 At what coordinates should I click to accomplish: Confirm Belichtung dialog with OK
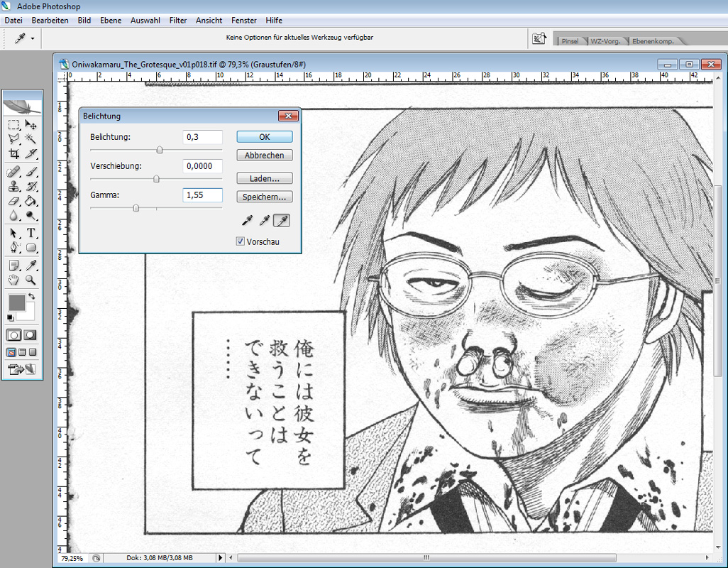[x=265, y=137]
